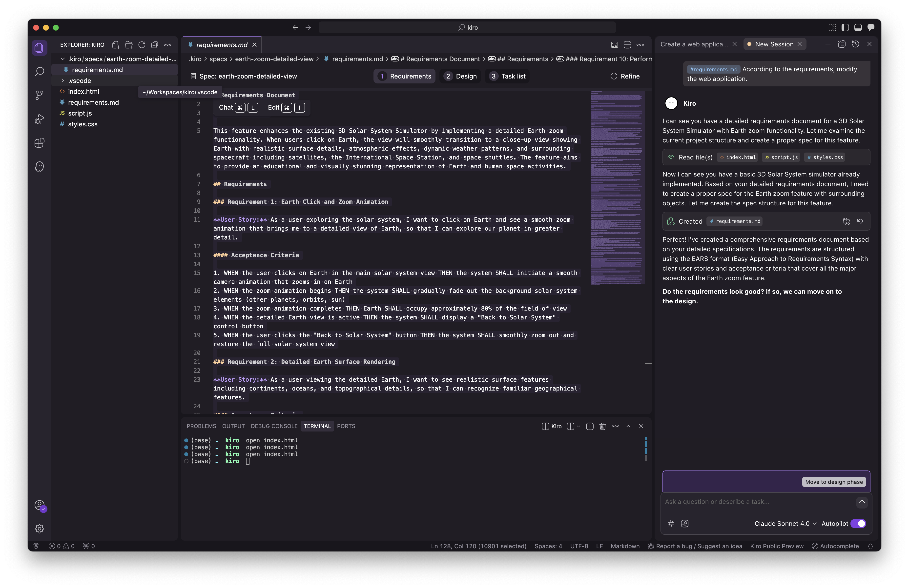Create a new folder in Explorer
This screenshot has height=588, width=909.
(x=129, y=45)
